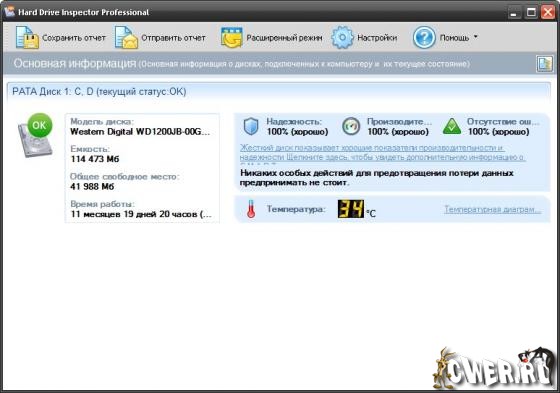The width and height of the screenshot is (560, 393).
Task: Click the app icon in title bar
Action: pos(9,11)
